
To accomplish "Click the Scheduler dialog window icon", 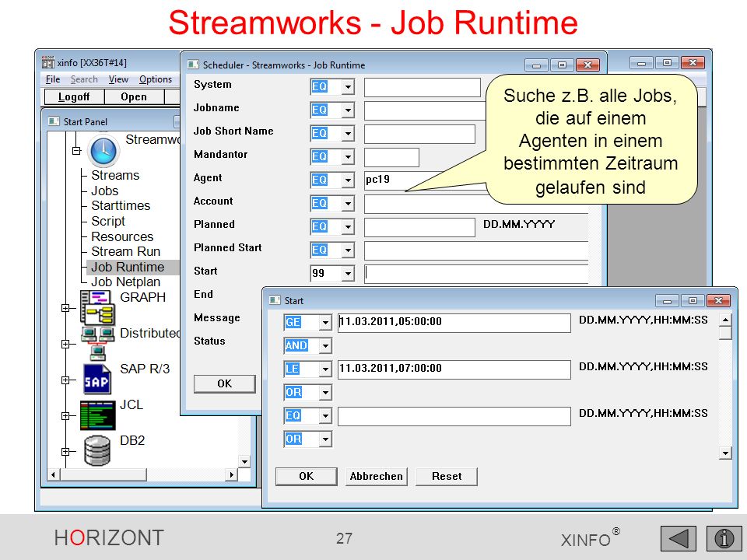I will (193, 65).
